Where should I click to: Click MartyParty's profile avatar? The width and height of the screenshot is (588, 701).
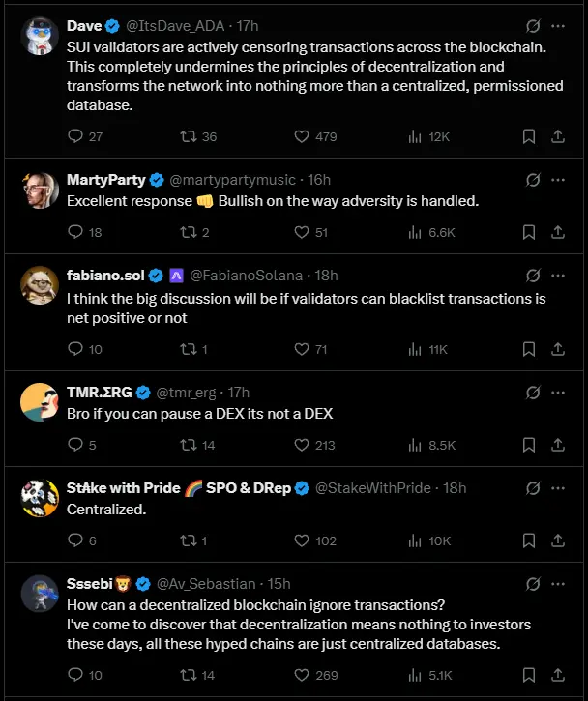[40, 190]
